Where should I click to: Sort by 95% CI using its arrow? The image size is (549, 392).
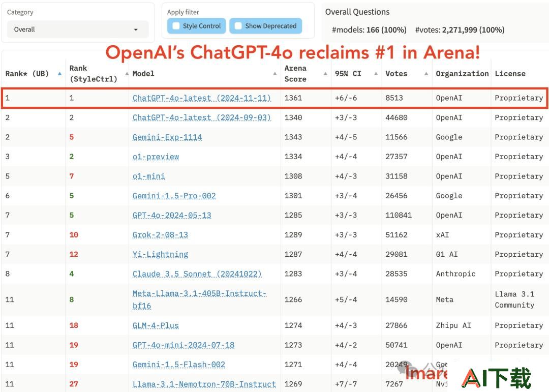(x=376, y=74)
